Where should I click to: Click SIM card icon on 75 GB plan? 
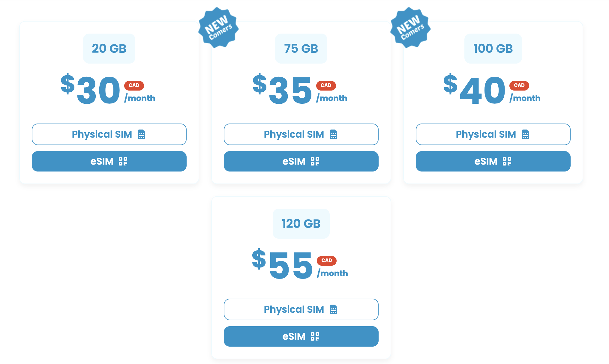334,134
